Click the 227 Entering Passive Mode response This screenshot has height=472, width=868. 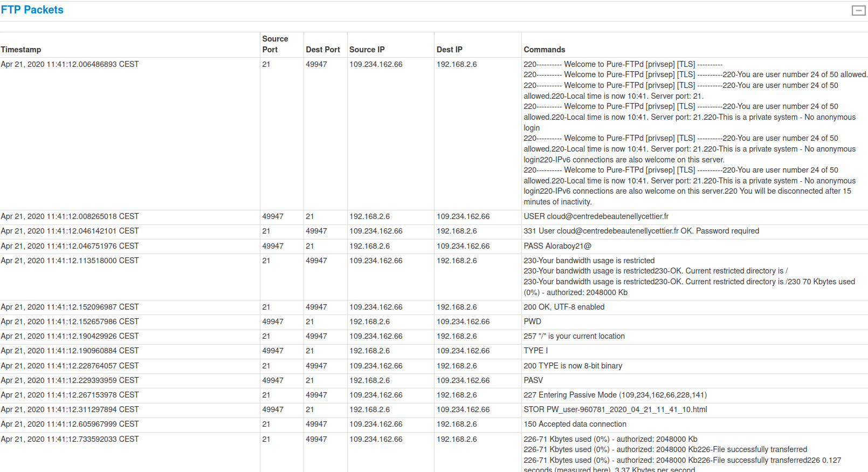click(615, 395)
